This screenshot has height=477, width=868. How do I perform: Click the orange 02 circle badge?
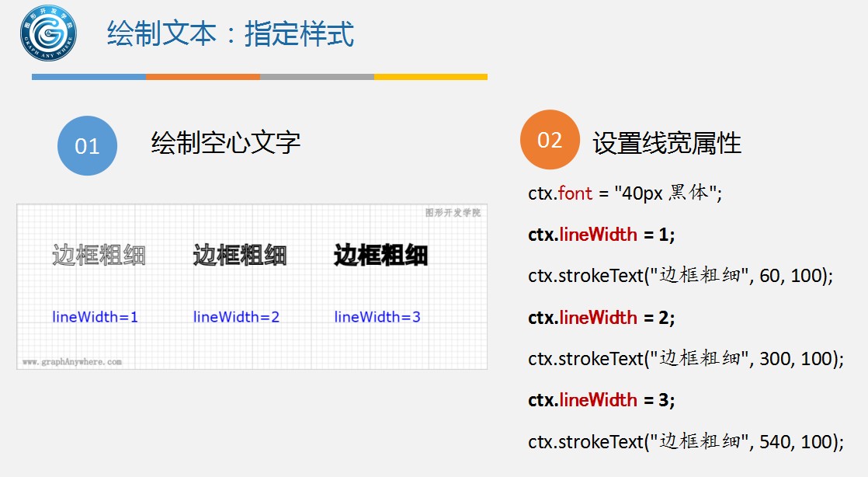[x=550, y=140]
